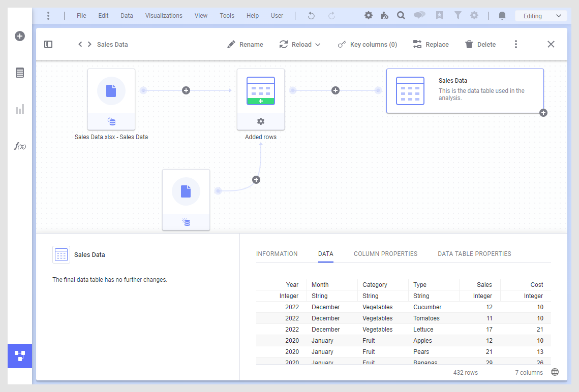Click the Rename button
Viewport: 579px width, 392px height.
[x=245, y=45]
